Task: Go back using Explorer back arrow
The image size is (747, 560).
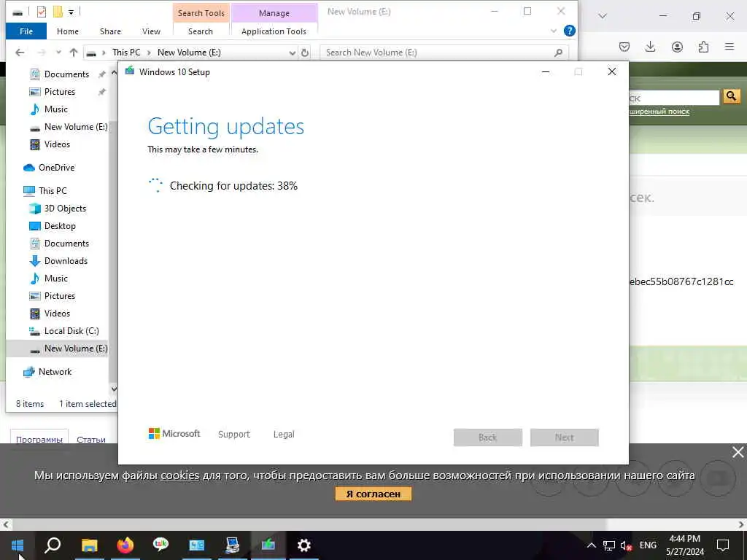Action: coord(20,52)
